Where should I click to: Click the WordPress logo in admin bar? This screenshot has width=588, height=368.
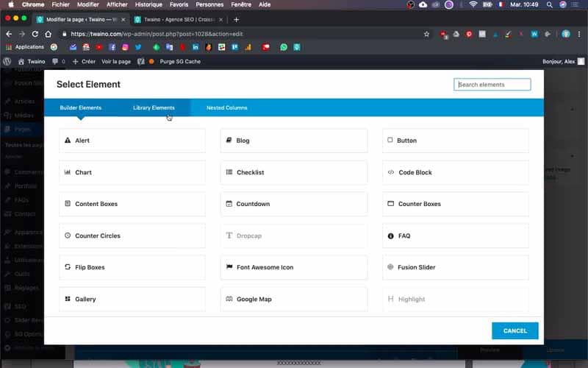coord(7,61)
